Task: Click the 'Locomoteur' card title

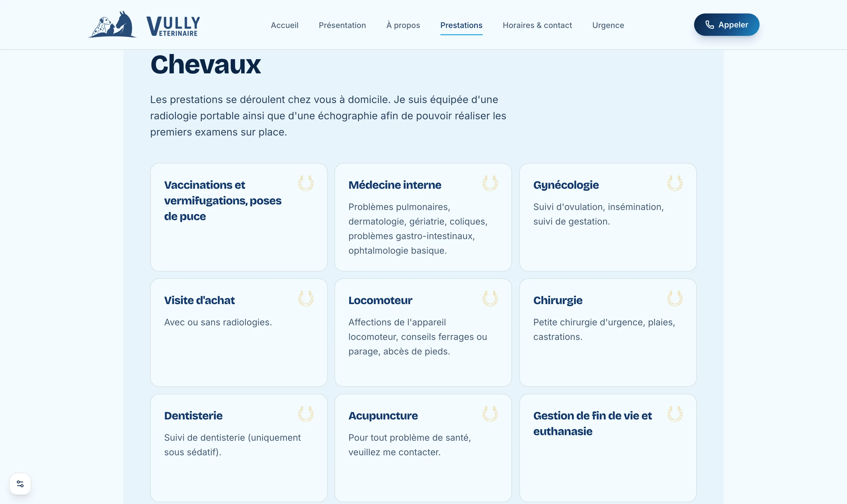Action: [x=380, y=300]
